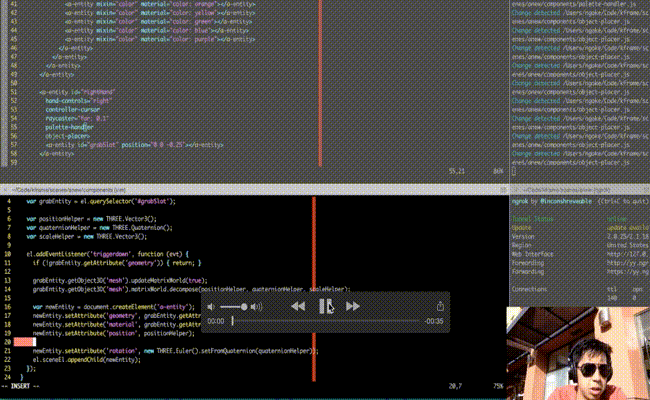This screenshot has height=400, width=650.
Task: Click the rewind button
Action: [298, 306]
